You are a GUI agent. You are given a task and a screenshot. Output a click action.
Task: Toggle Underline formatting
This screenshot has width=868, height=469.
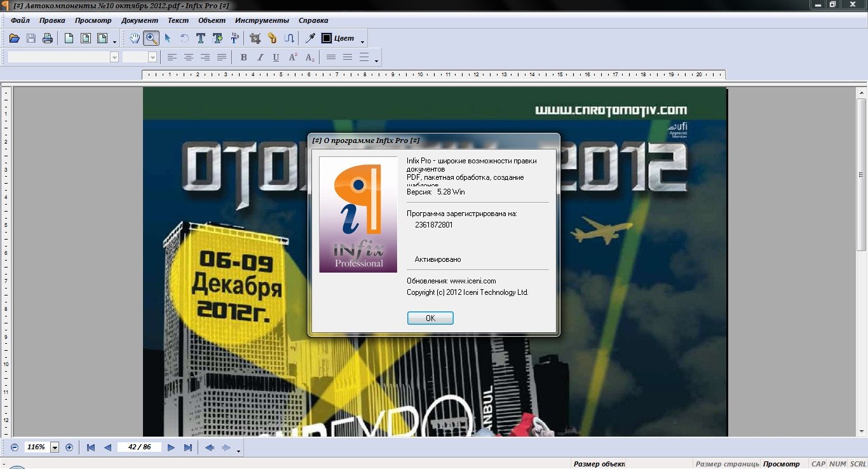[276, 57]
